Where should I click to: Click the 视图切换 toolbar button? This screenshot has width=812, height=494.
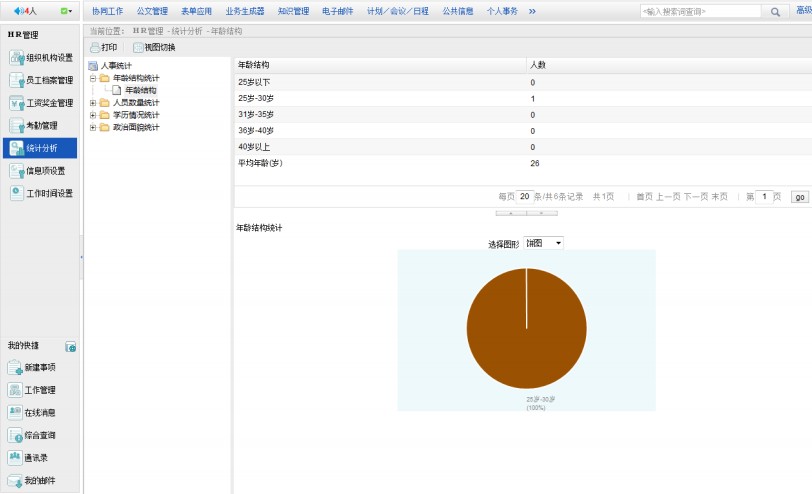coord(154,47)
